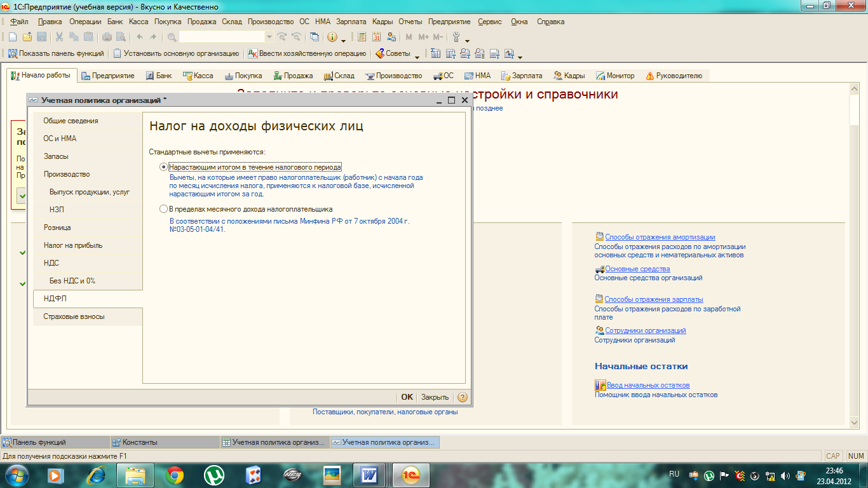Open the Производство tab
The image size is (868, 488).
pyautogui.click(x=393, y=76)
